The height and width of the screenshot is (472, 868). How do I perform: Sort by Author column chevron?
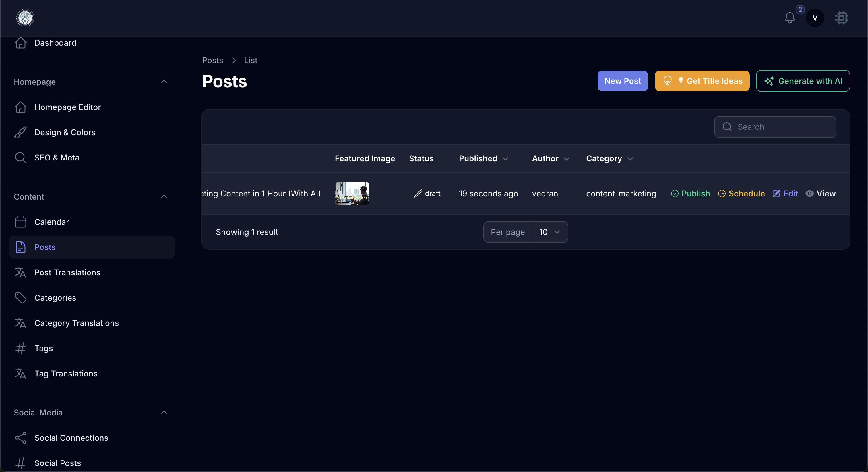[x=567, y=159]
